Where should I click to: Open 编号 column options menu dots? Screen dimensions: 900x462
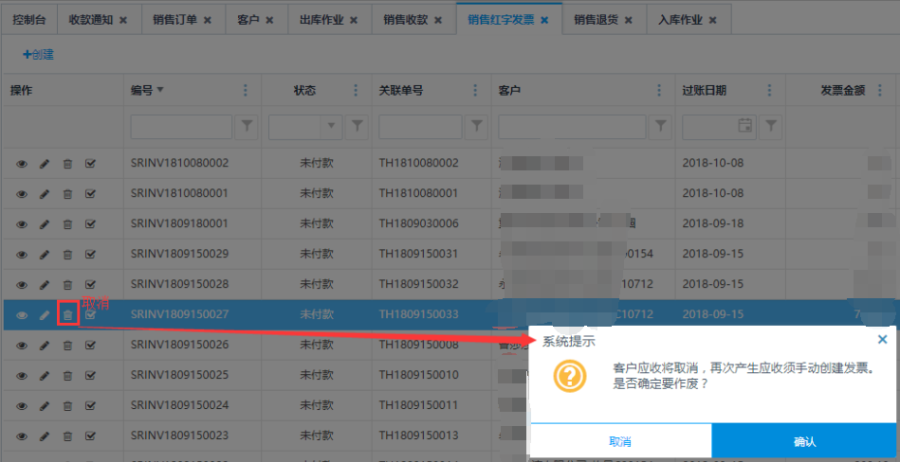(246, 91)
